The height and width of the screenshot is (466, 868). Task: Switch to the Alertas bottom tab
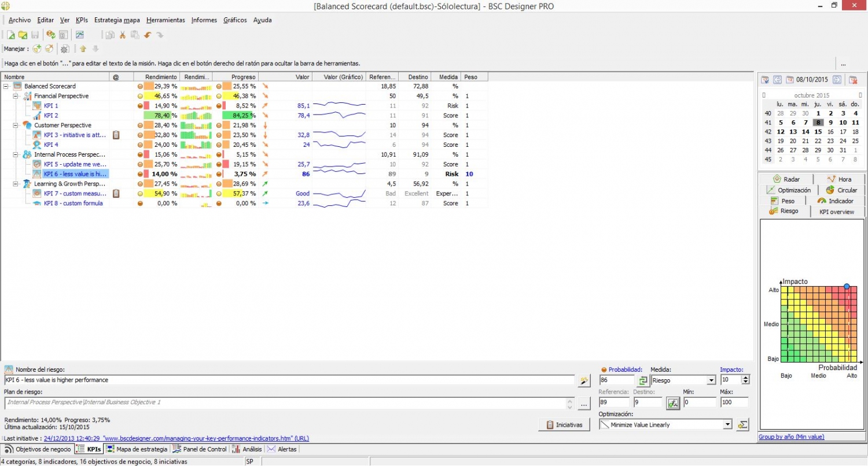point(282,449)
